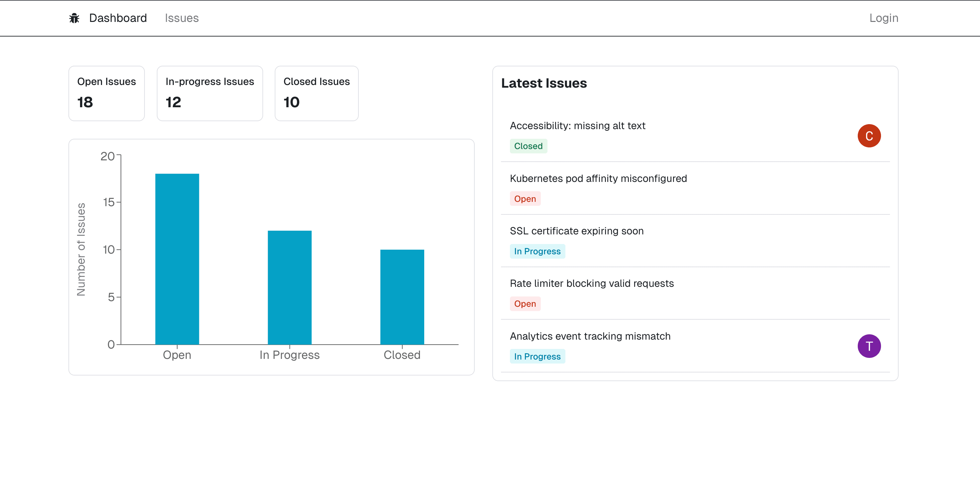Click the green Closed status badge

[x=528, y=146]
